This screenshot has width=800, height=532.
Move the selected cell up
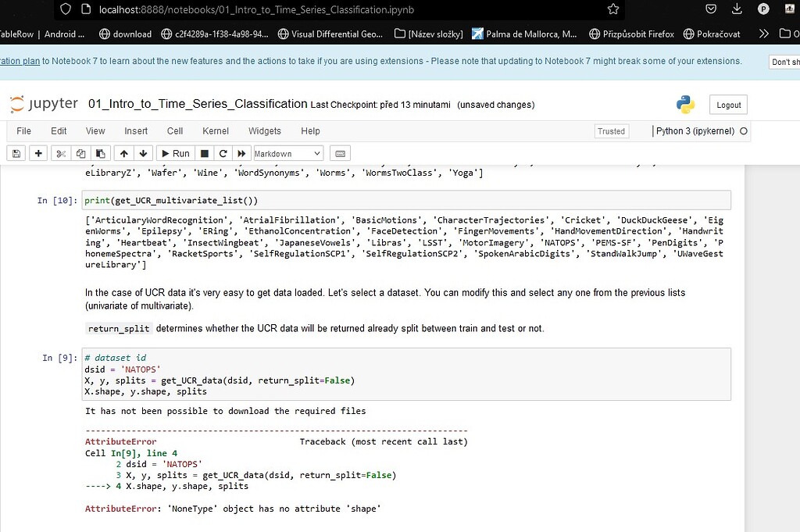coord(123,153)
